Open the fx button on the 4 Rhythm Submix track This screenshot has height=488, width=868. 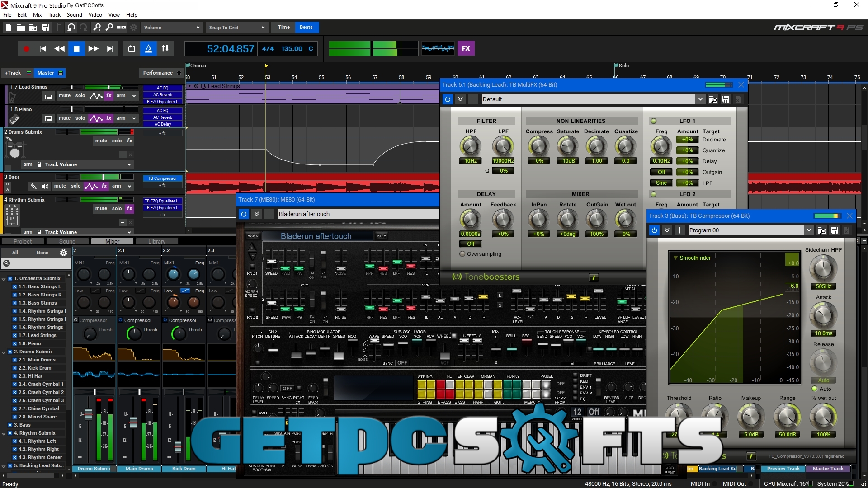129,208
